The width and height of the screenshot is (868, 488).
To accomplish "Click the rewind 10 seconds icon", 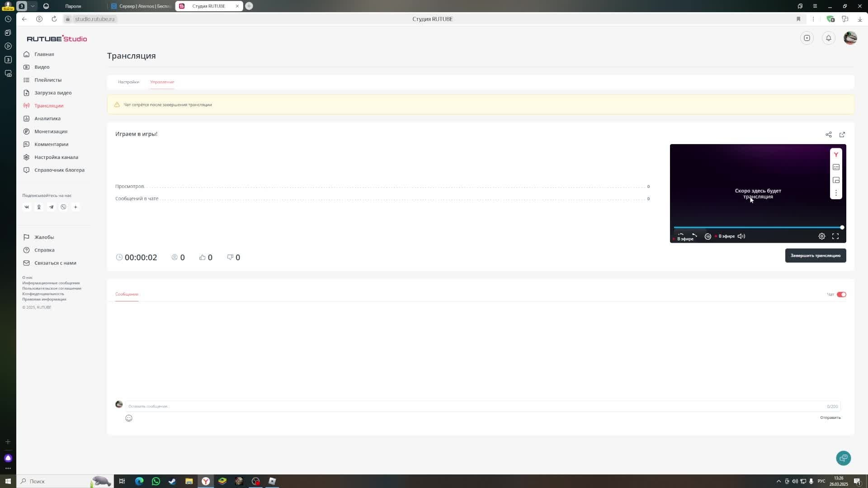I will 708,236.
